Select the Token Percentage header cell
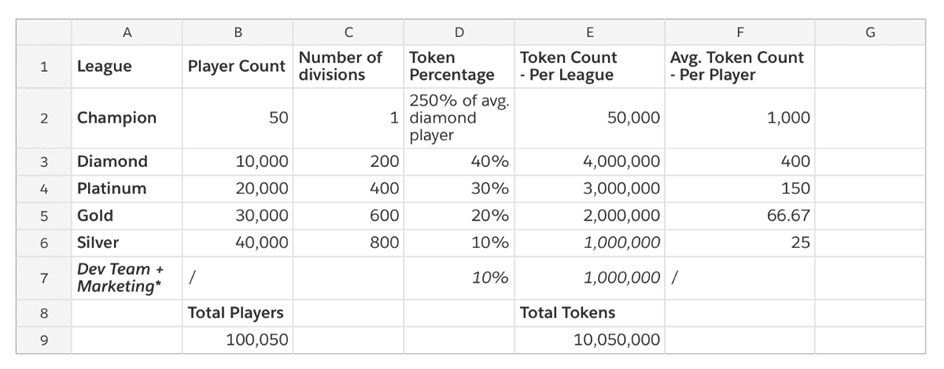944x369 pixels. point(459,66)
